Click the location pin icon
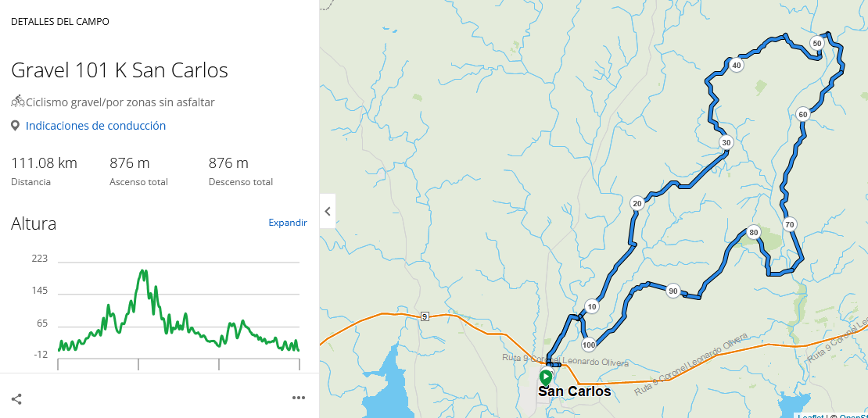The width and height of the screenshot is (868, 418). tap(15, 126)
